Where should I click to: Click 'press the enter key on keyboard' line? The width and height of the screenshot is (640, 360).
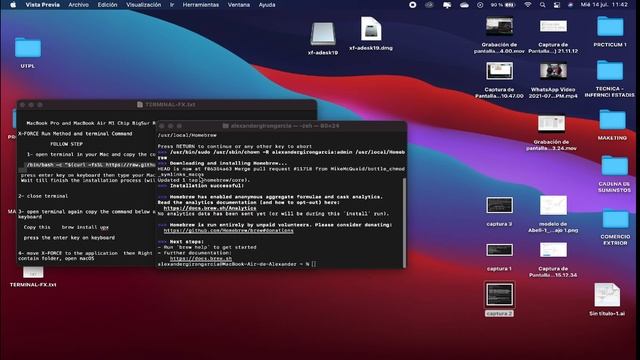pyautogui.click(x=69, y=238)
